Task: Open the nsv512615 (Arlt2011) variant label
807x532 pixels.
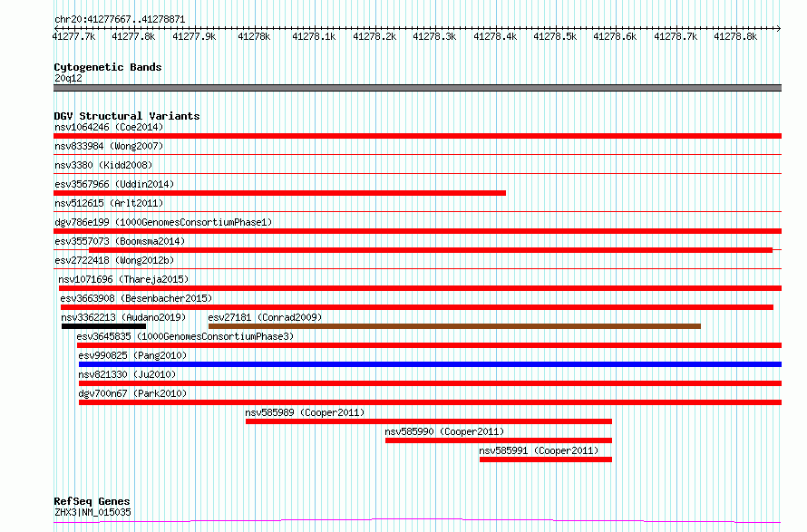Action: click(x=109, y=203)
